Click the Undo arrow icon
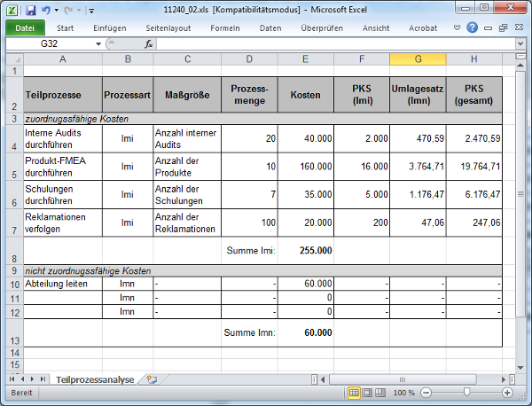Image resolution: width=532 pixels, height=406 pixels. coord(45,10)
